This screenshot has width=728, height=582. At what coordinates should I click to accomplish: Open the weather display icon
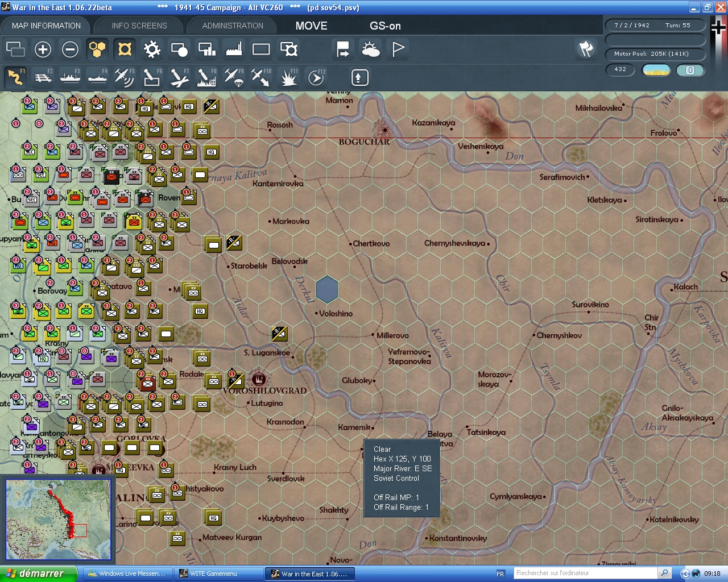(x=371, y=49)
